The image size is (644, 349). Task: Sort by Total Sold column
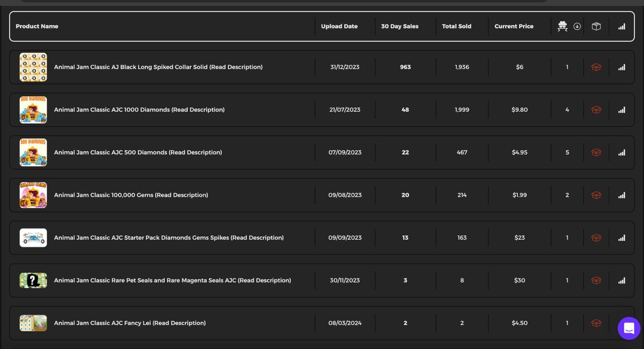pyautogui.click(x=457, y=26)
